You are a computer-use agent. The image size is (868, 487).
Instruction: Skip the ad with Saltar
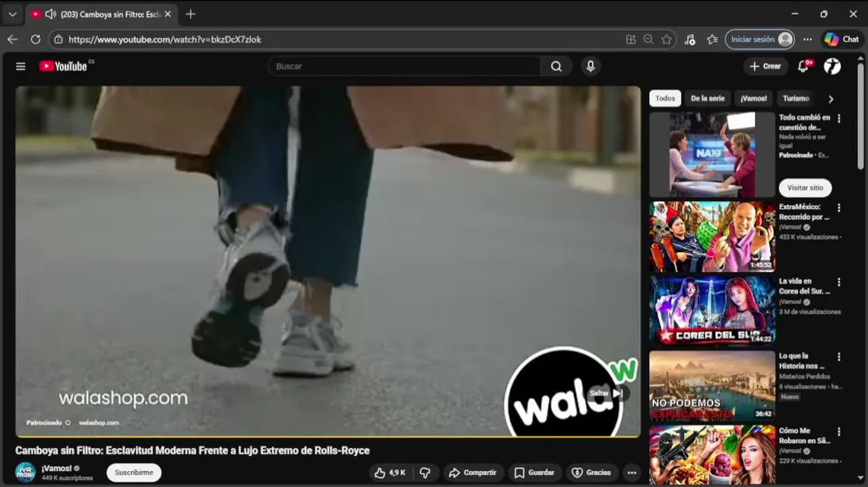click(x=607, y=393)
